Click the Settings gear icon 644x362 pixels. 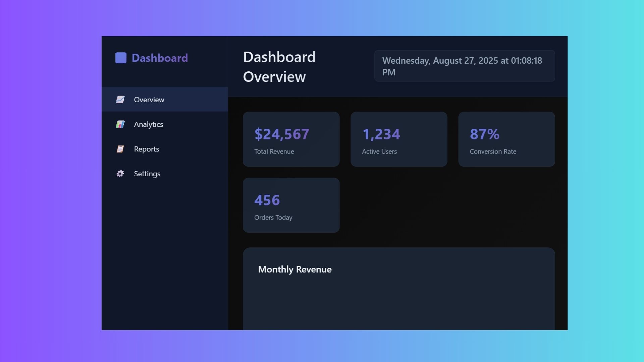click(120, 174)
